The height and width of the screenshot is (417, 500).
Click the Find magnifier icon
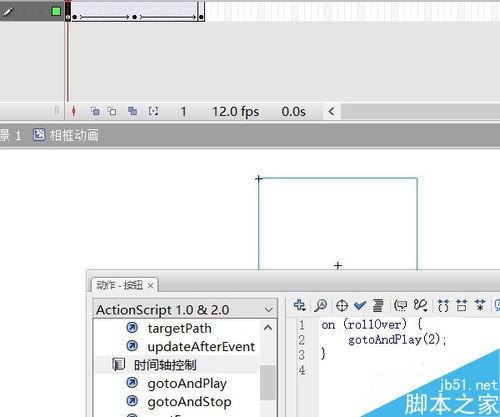(320, 305)
